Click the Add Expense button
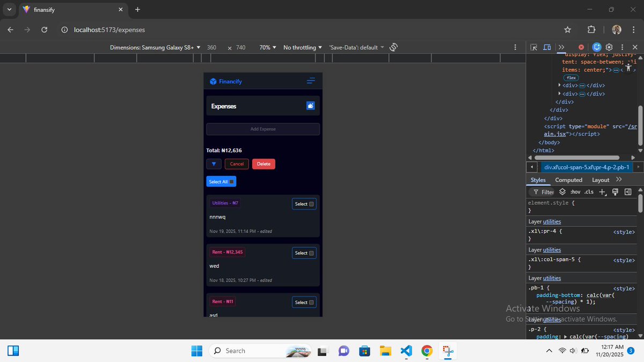 pyautogui.click(x=263, y=129)
